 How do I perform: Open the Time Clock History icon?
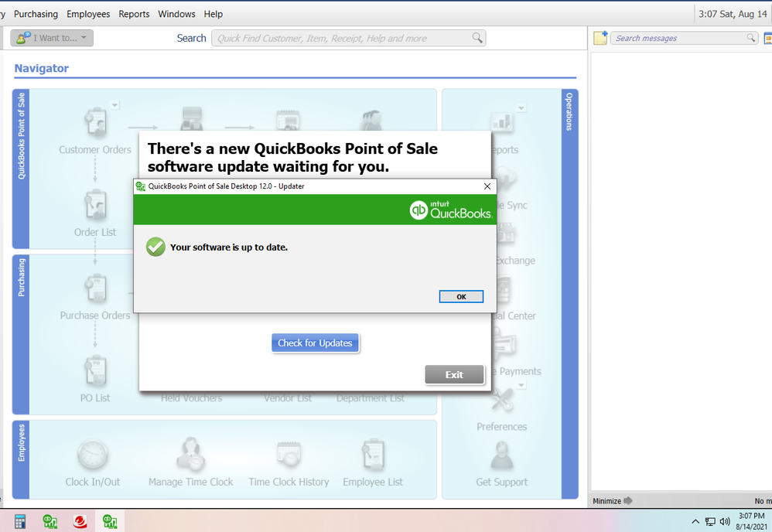tap(289, 454)
